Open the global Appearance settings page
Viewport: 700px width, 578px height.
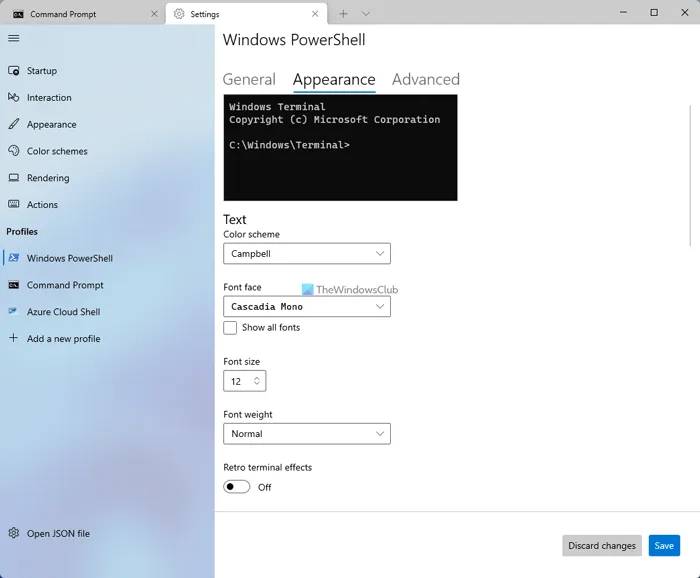[x=107, y=124]
